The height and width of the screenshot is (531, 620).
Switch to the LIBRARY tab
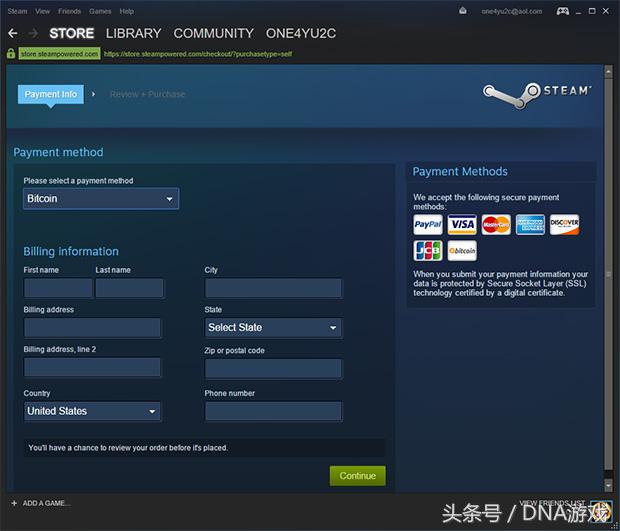tap(133, 33)
